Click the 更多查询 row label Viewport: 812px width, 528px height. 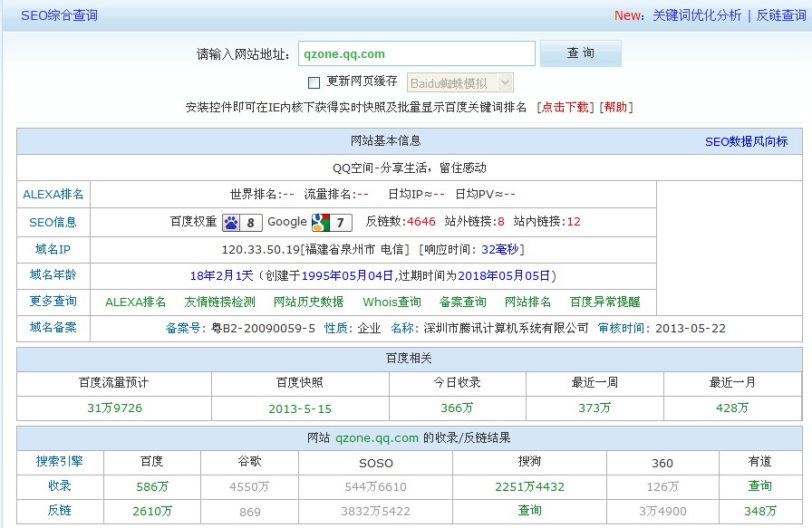(53, 302)
